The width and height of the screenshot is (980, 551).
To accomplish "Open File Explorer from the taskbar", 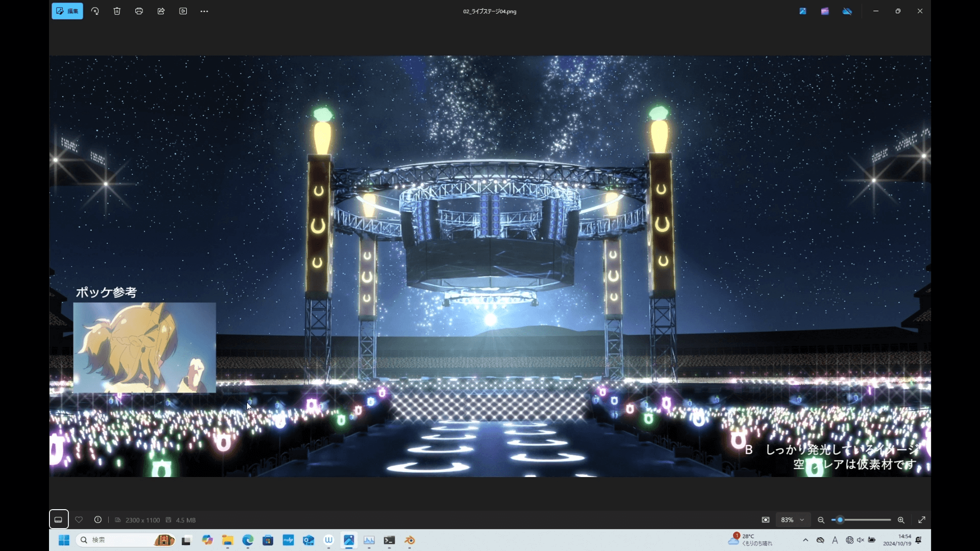I will pyautogui.click(x=228, y=540).
